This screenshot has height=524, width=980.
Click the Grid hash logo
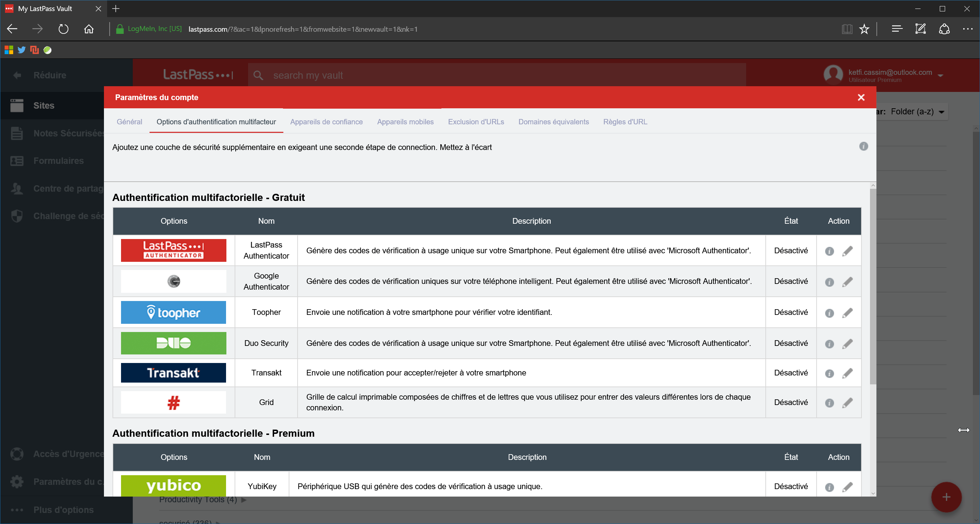coord(173,403)
